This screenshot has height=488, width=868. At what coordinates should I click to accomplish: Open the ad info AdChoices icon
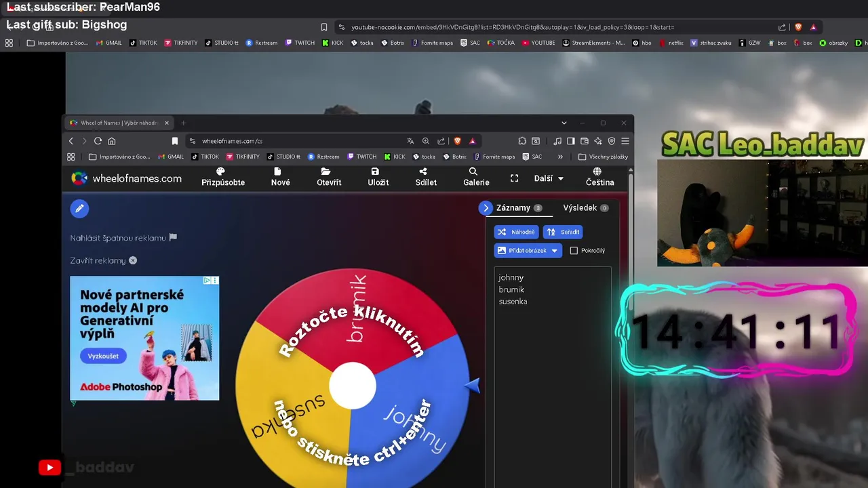[208, 280]
